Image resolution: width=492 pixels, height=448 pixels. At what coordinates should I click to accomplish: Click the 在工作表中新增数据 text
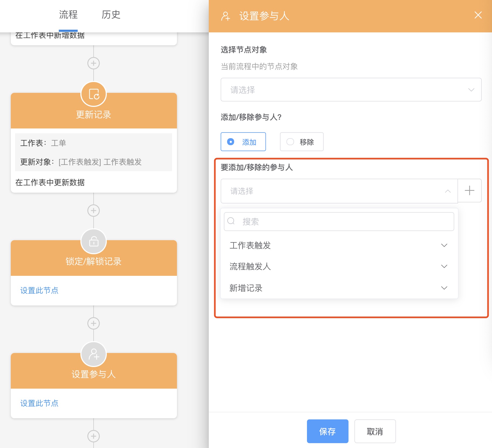[50, 35]
